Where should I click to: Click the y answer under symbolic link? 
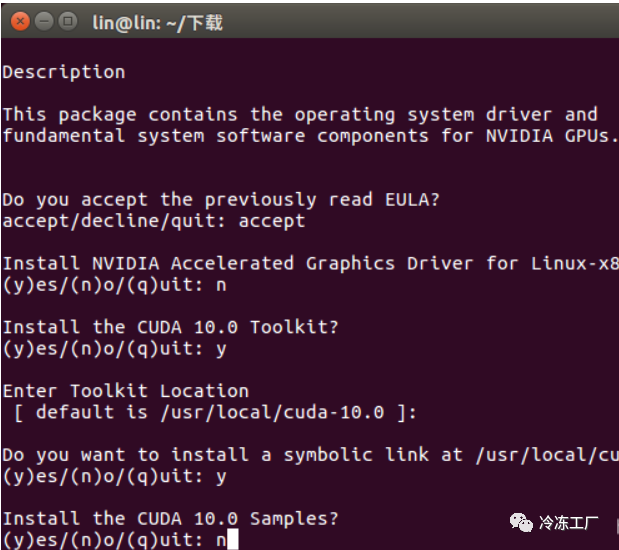point(221,478)
